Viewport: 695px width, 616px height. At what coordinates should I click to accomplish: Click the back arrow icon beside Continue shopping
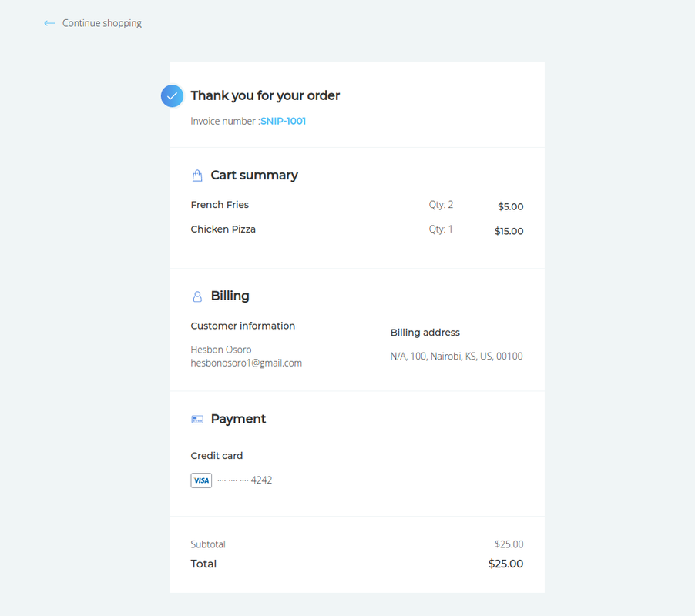[x=49, y=23]
